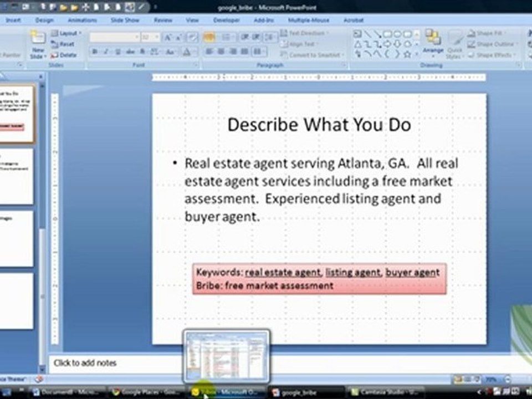Screen dimensions: 532x399
Task: Toggle Strikethrough formatting
Action: point(130,52)
